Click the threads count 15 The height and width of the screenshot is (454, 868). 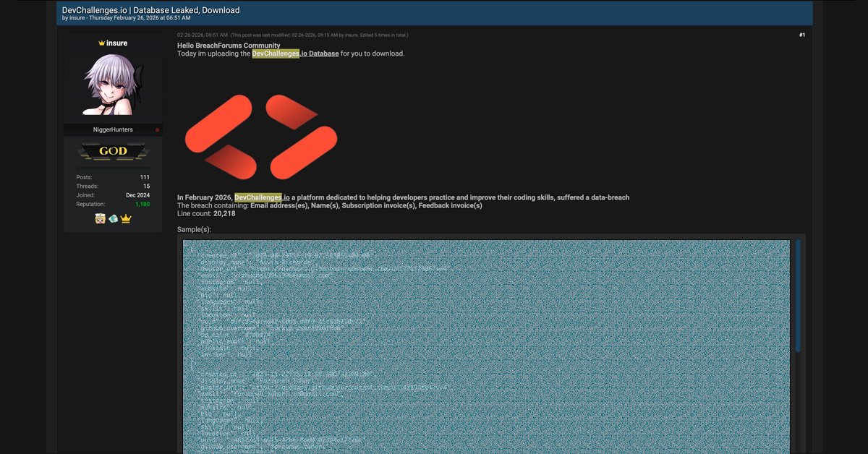[x=146, y=187]
